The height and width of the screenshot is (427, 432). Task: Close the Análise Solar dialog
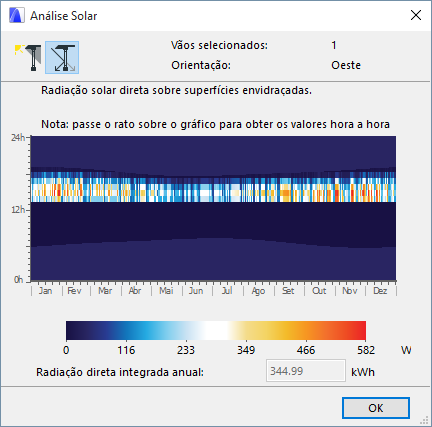[x=416, y=15]
